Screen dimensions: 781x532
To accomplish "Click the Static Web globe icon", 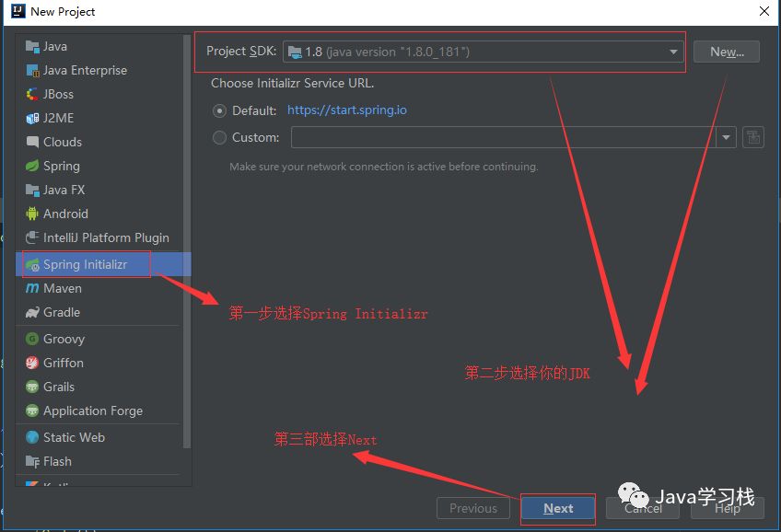I will [32, 438].
